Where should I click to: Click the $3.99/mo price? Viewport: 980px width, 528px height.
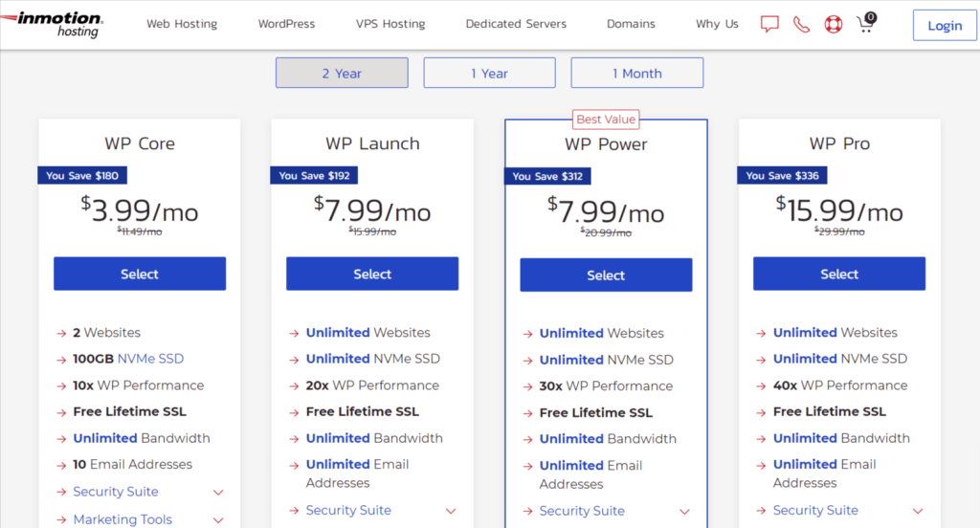click(140, 209)
